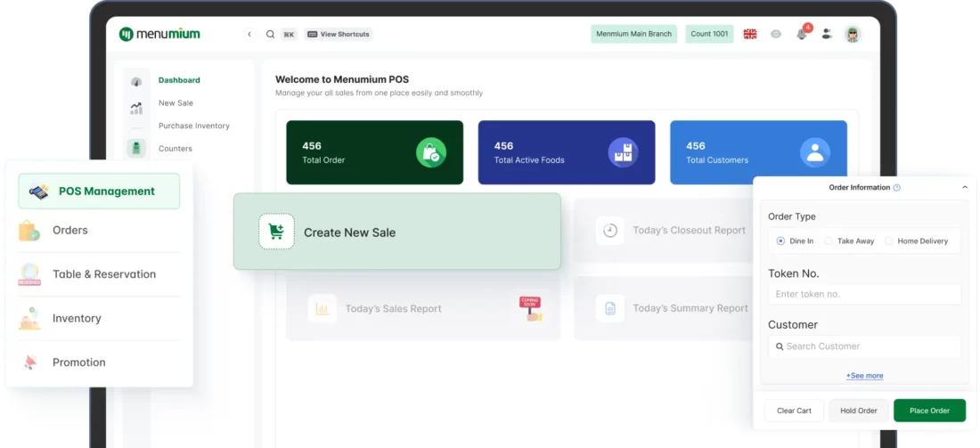Open Today's Sales Report
980x448 pixels.
[x=423, y=309]
